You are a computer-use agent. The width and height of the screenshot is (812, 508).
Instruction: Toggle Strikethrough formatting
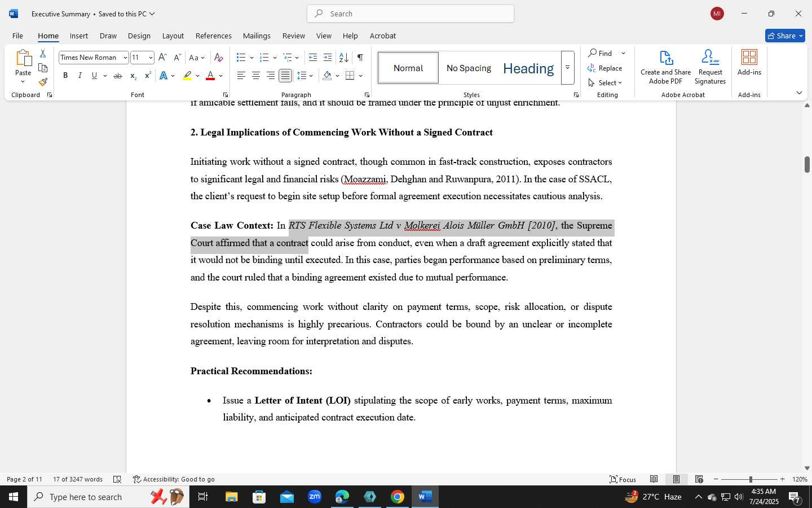(x=118, y=76)
